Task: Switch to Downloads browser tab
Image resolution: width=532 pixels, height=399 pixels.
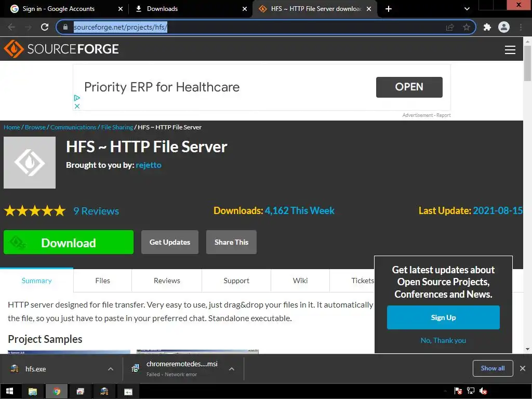Action: click(x=162, y=9)
